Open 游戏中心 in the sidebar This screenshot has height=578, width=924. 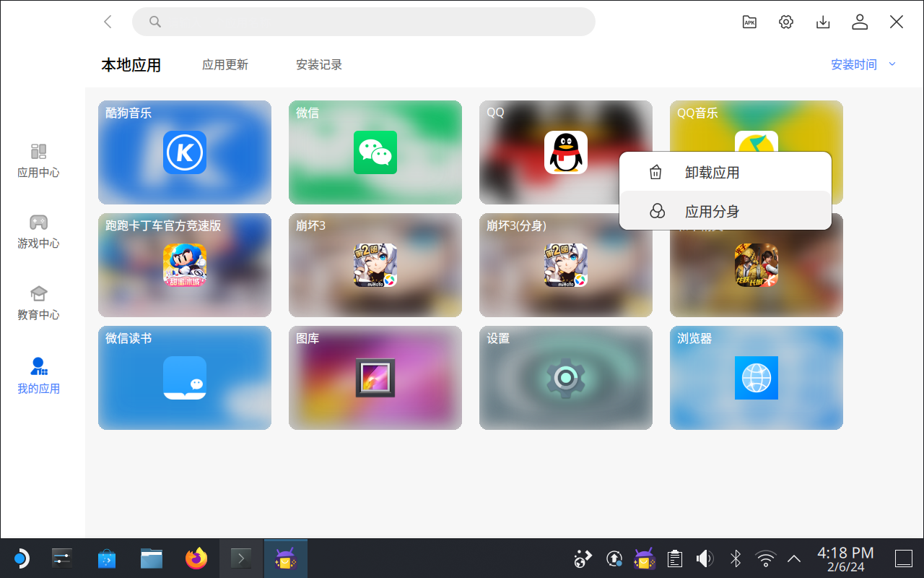click(x=39, y=231)
